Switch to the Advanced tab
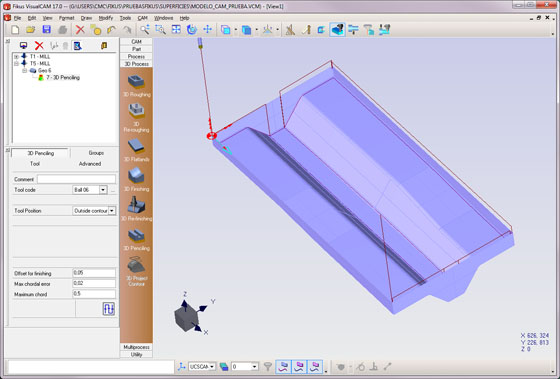 point(90,164)
